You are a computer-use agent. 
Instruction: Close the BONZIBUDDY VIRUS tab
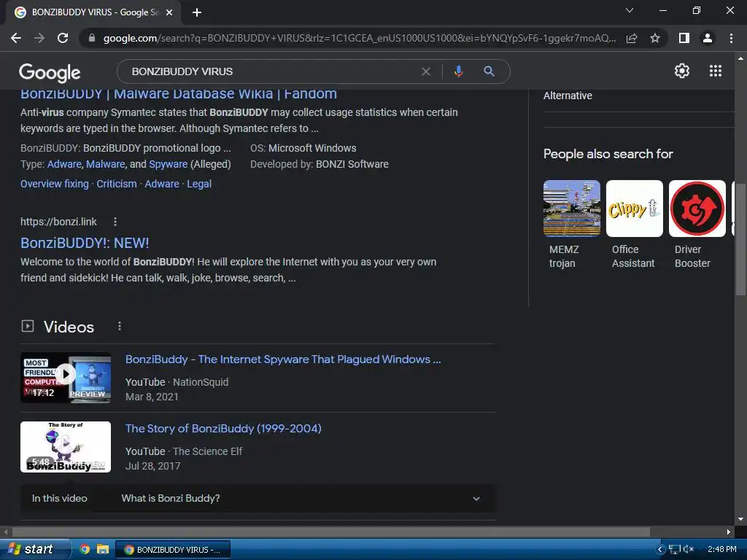169,12
